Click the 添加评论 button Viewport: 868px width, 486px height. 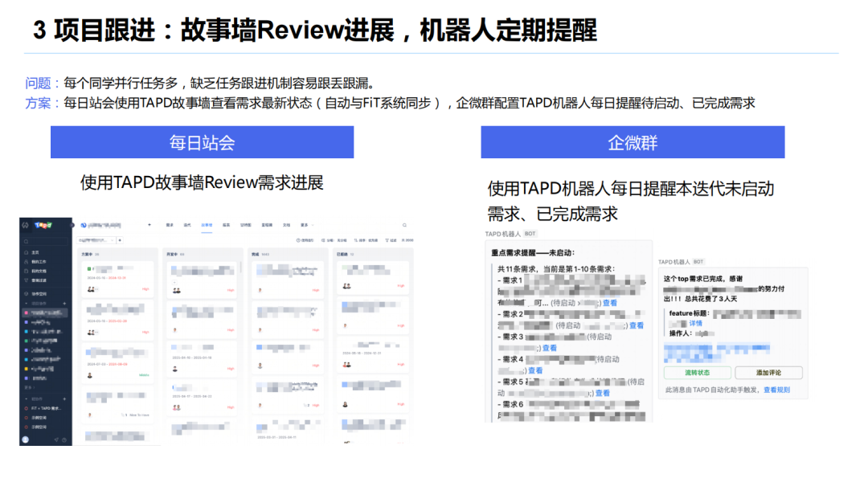pyautogui.click(x=768, y=373)
